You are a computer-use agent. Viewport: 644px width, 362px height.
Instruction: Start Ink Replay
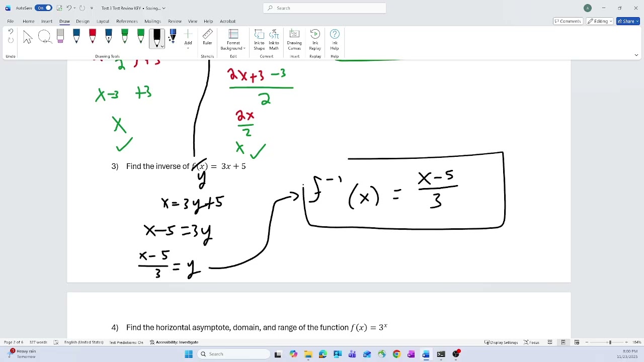coord(315,40)
